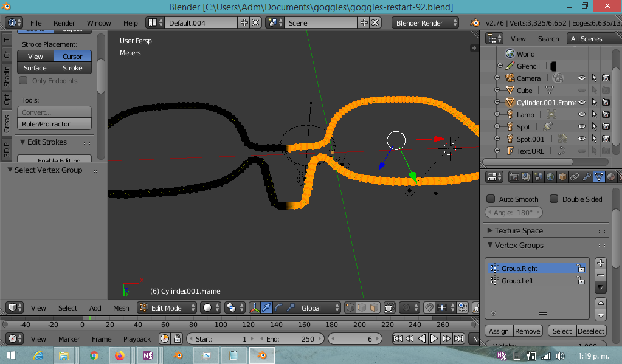Click the snap magnet icon
This screenshot has height=364, width=622.
[429, 307]
